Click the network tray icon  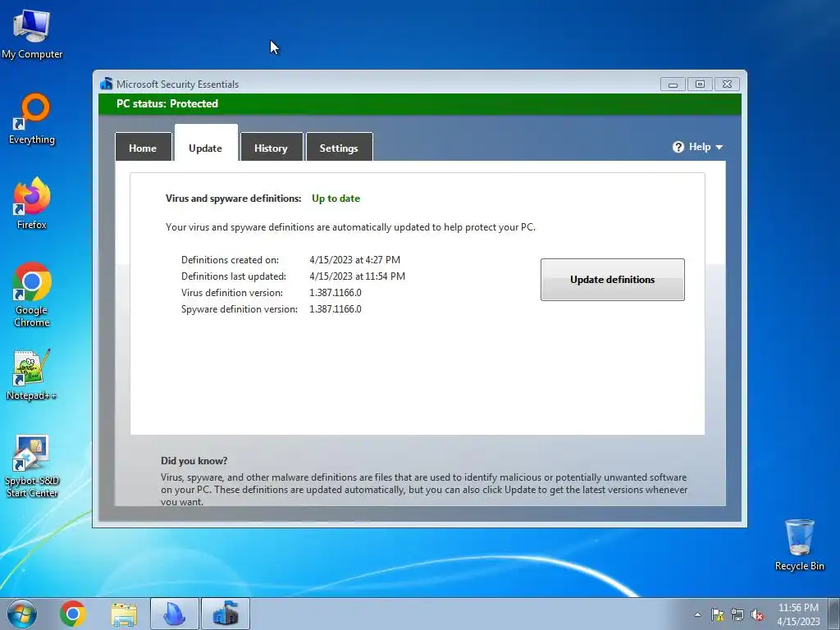737,614
